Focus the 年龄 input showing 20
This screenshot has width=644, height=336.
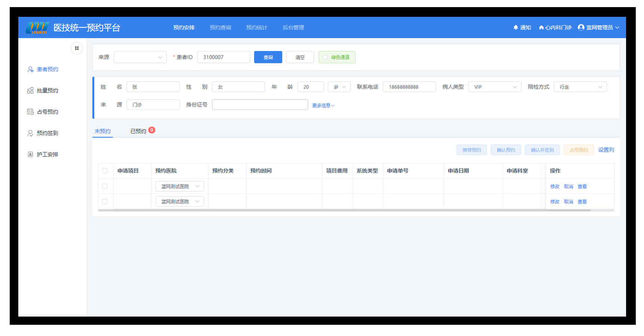[x=310, y=87]
